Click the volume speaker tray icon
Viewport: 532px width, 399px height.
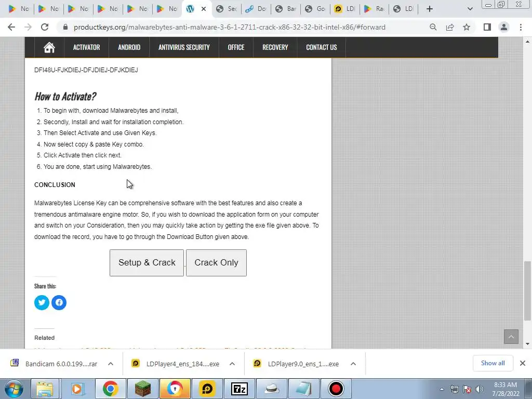(x=480, y=389)
